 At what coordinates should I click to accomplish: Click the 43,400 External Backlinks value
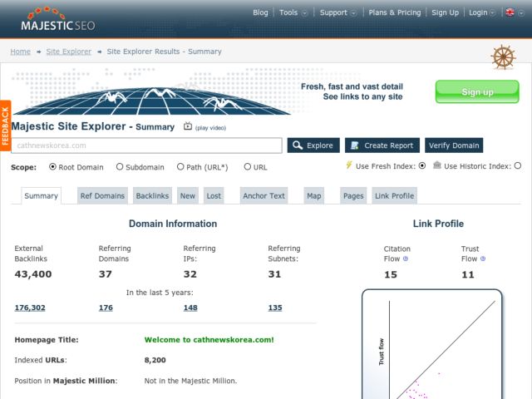[x=33, y=274]
